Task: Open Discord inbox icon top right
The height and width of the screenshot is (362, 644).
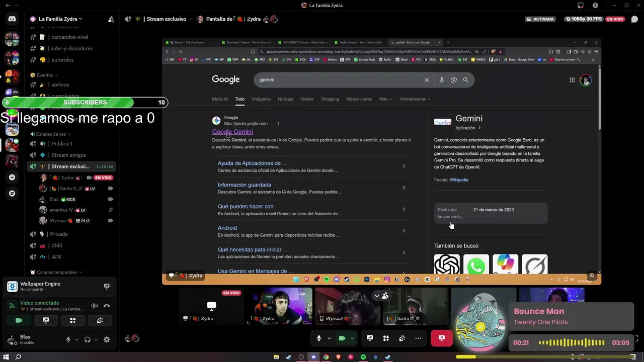Action: click(x=581, y=6)
